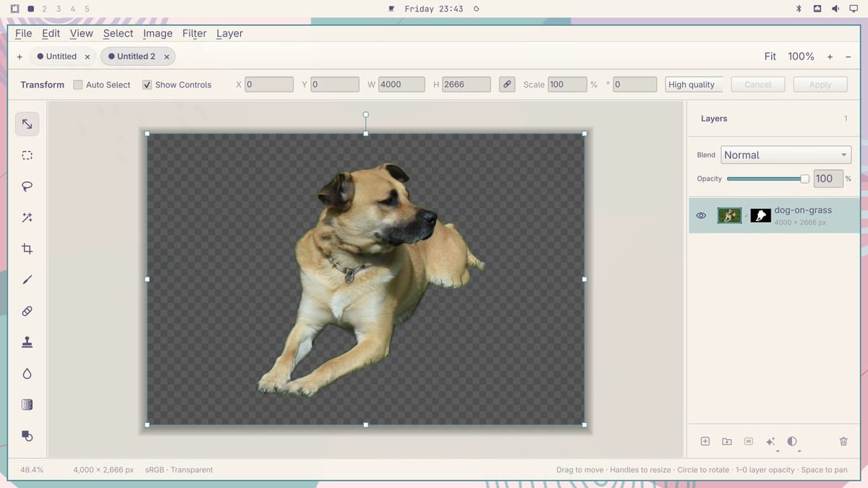Uncheck the Show Controls checkbox

[148, 85]
